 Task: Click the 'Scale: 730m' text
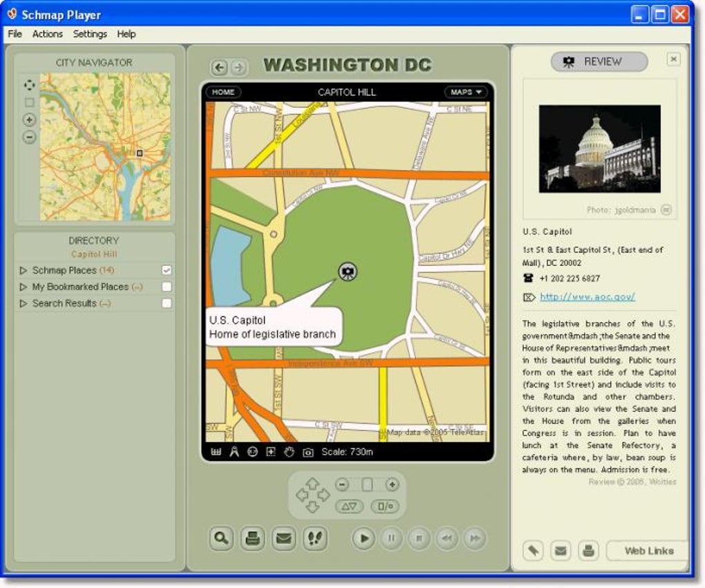(347, 452)
